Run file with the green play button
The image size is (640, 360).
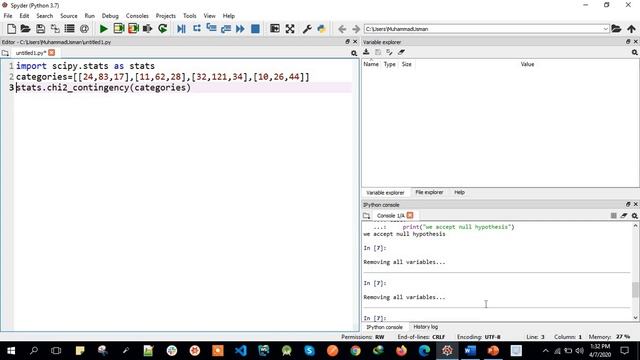click(x=104, y=29)
